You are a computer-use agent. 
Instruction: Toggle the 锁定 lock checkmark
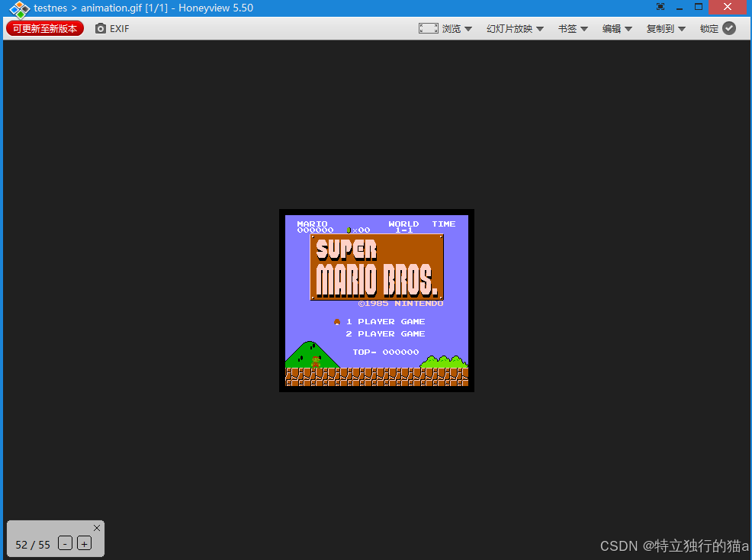[729, 28]
